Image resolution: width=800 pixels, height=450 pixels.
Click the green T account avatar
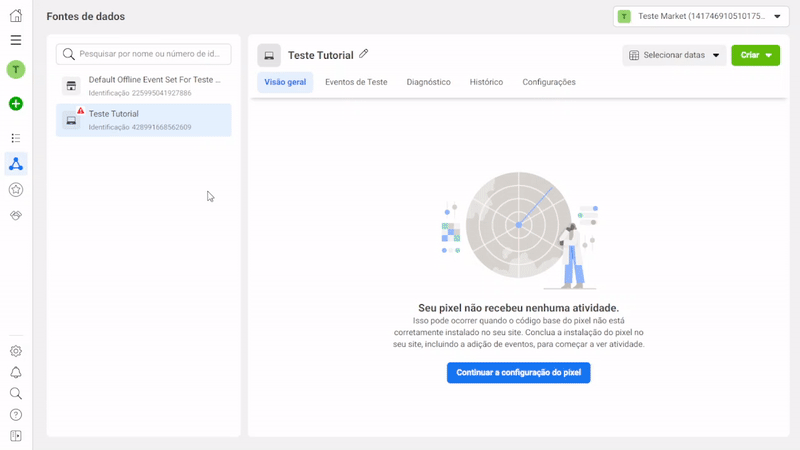pos(15,69)
